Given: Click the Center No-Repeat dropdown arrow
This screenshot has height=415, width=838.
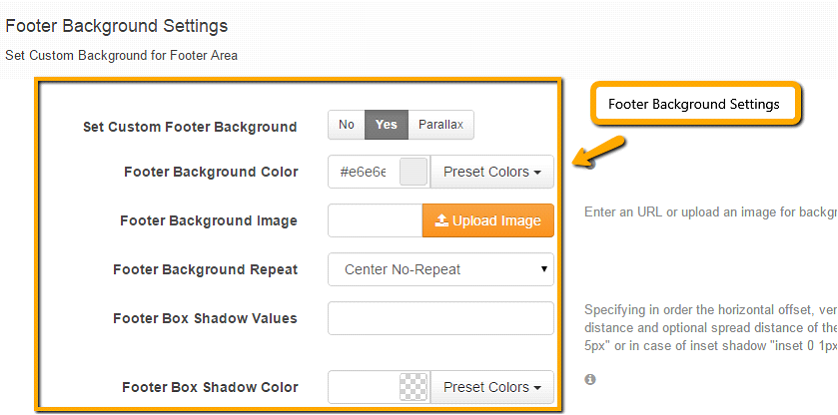Looking at the screenshot, I should [544, 269].
